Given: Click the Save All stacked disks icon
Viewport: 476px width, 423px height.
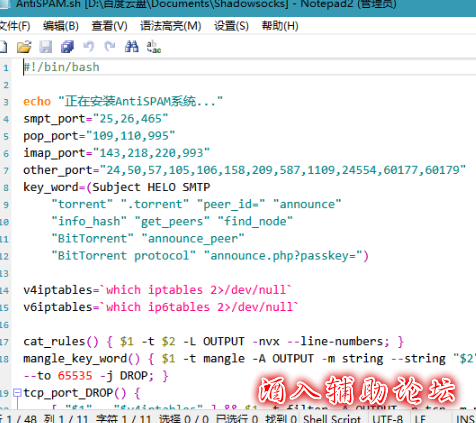Looking at the screenshot, I should (x=67, y=47).
